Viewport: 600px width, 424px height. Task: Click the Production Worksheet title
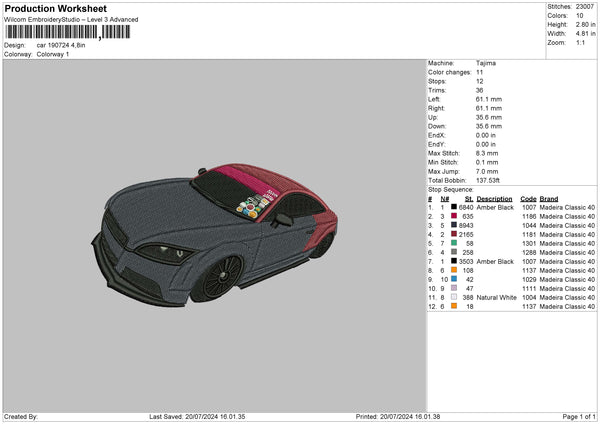[55, 9]
